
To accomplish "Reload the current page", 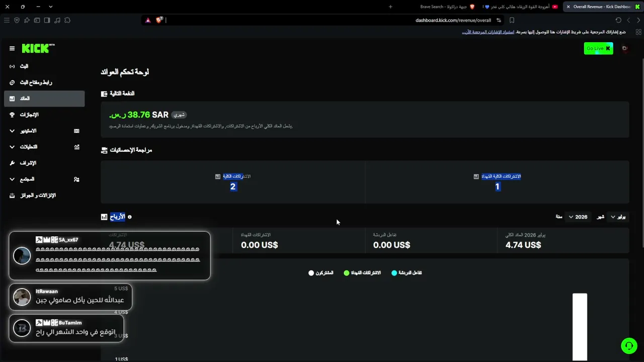I will coord(618,20).
